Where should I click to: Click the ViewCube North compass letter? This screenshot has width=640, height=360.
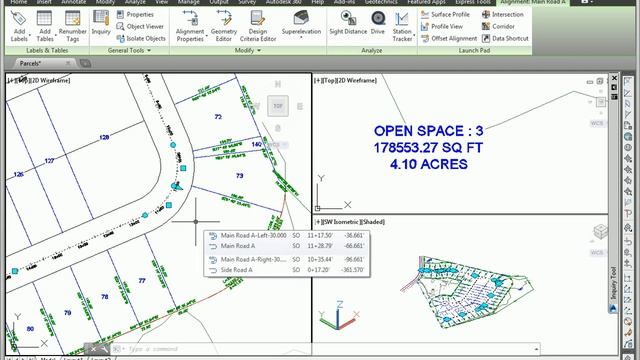click(278, 84)
